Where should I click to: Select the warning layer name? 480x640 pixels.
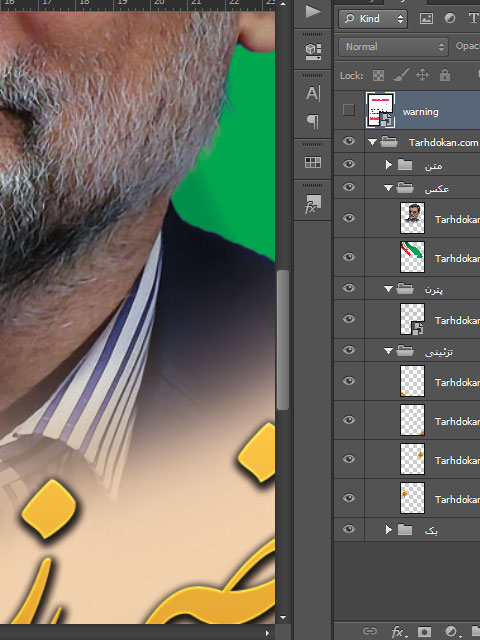pos(420,112)
